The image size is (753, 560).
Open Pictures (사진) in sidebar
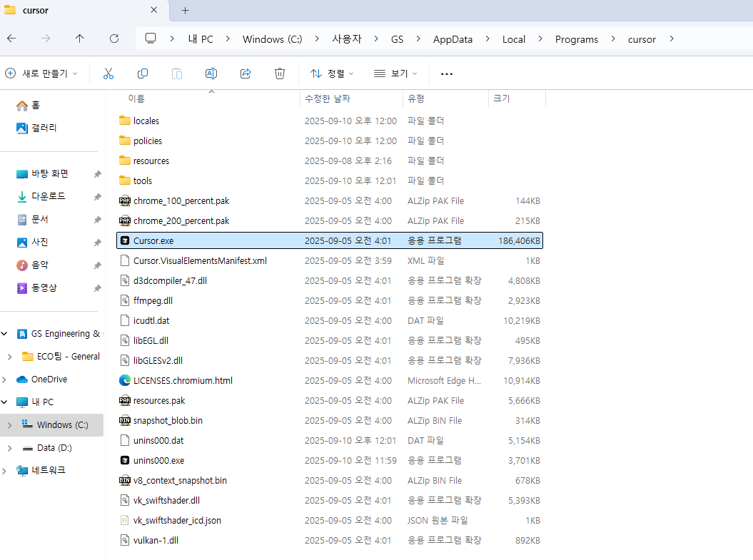tap(33, 243)
